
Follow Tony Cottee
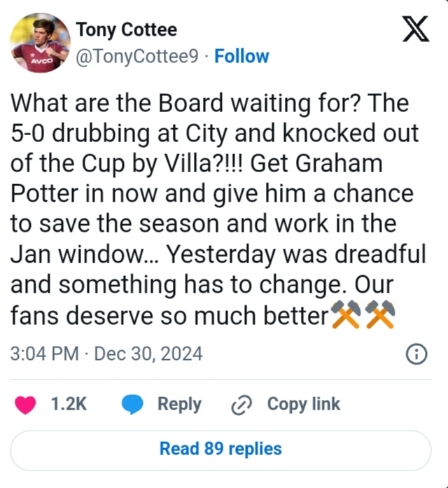point(241,57)
